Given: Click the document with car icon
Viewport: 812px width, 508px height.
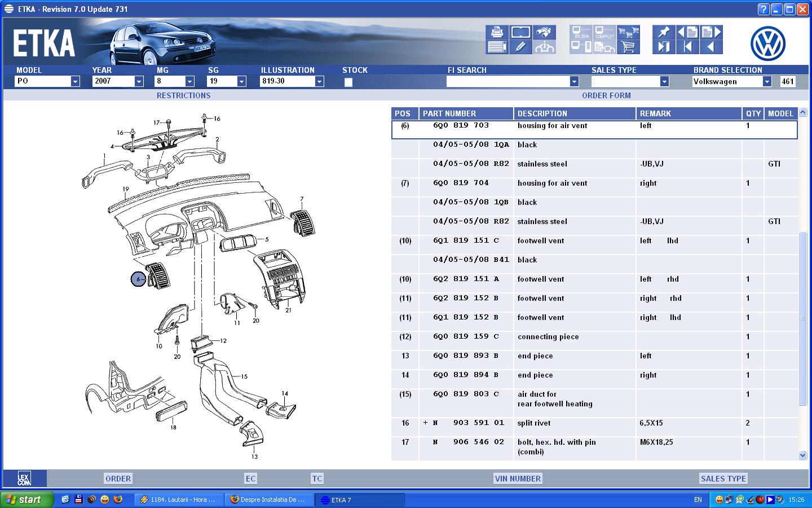Looking at the screenshot, I should pos(604,47).
